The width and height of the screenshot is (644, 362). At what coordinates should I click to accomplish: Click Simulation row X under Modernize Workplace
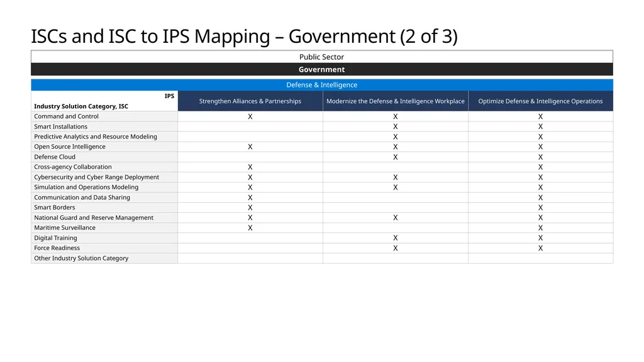coord(396,187)
